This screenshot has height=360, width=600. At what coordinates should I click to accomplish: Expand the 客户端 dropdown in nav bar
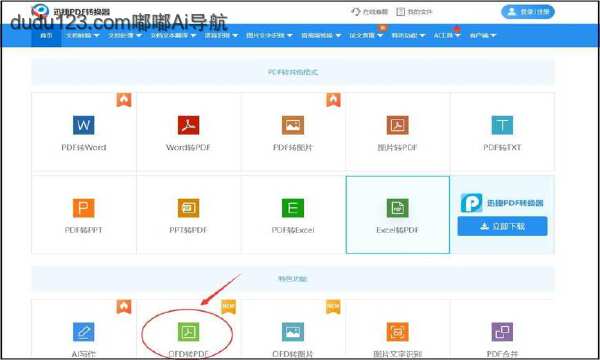click(x=483, y=36)
